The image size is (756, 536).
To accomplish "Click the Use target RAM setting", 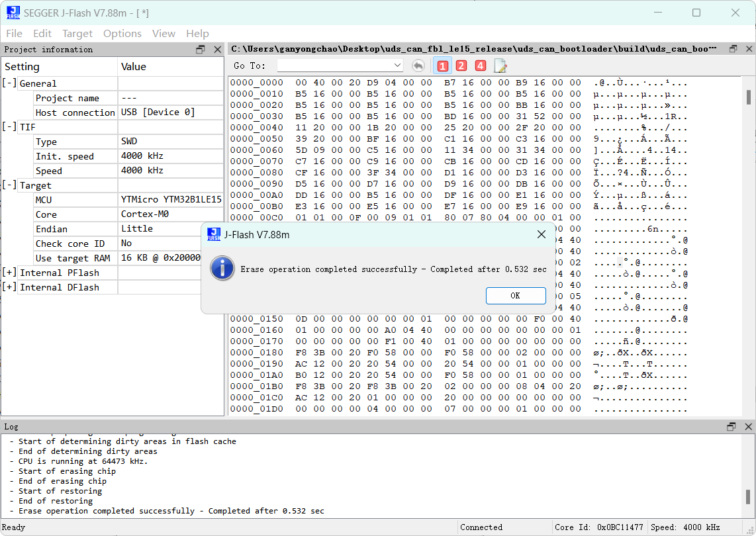I will click(x=73, y=258).
